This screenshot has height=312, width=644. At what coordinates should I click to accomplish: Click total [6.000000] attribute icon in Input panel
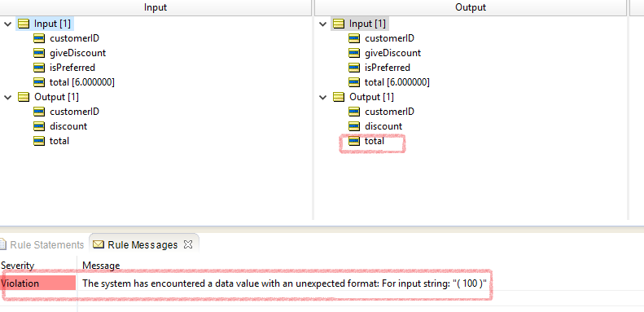coord(39,82)
